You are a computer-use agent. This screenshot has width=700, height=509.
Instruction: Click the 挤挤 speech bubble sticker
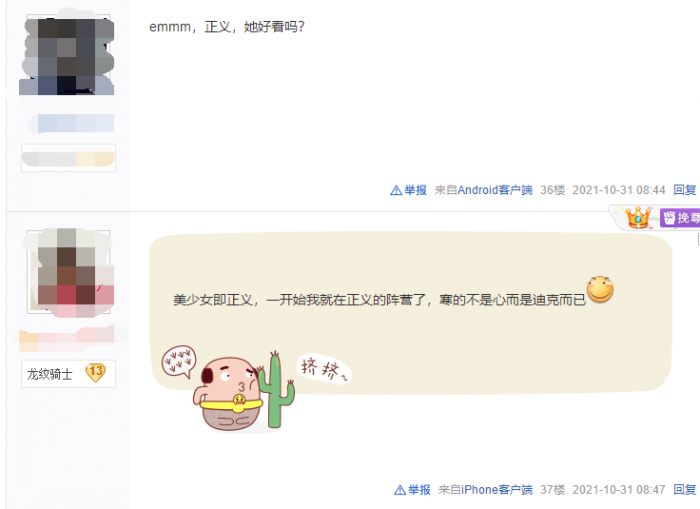coord(324,369)
